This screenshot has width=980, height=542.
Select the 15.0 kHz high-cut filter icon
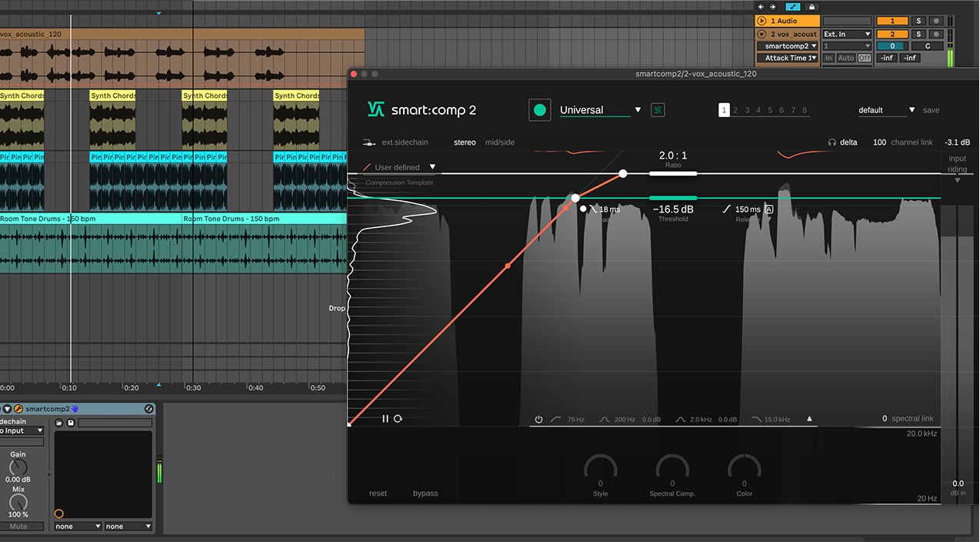tap(757, 420)
